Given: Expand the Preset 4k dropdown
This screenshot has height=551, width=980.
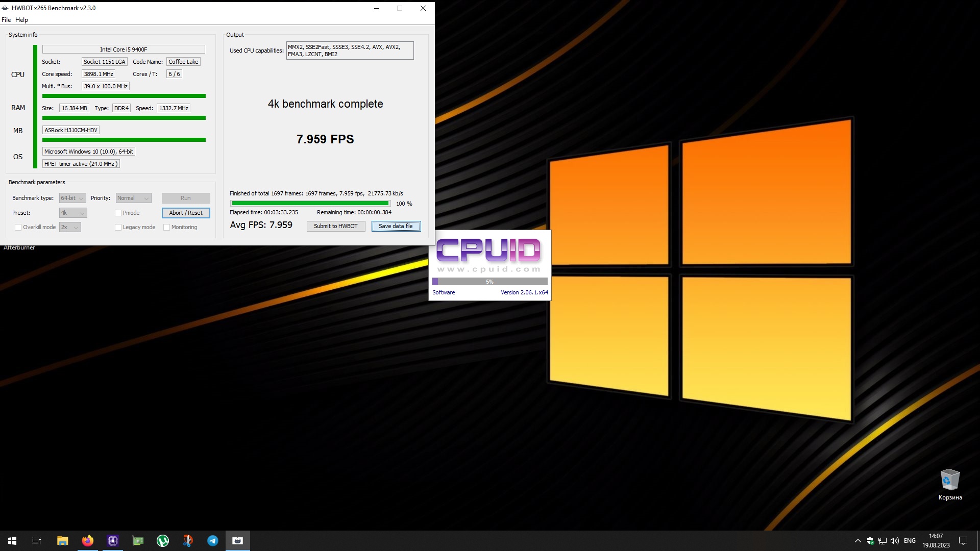Looking at the screenshot, I should coord(73,213).
